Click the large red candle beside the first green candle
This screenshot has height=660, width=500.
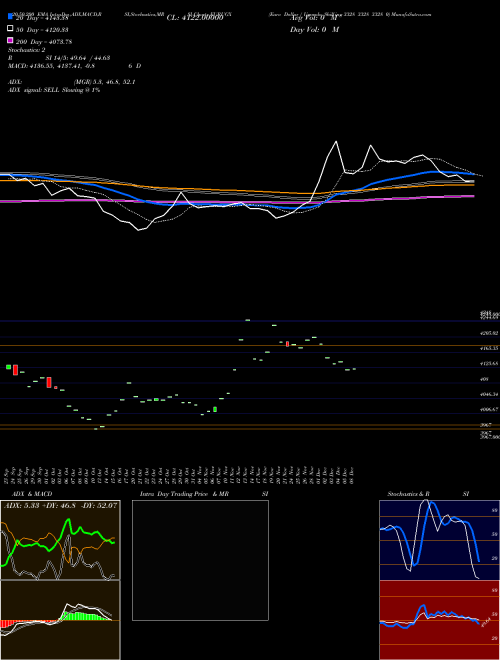pyautogui.click(x=15, y=370)
